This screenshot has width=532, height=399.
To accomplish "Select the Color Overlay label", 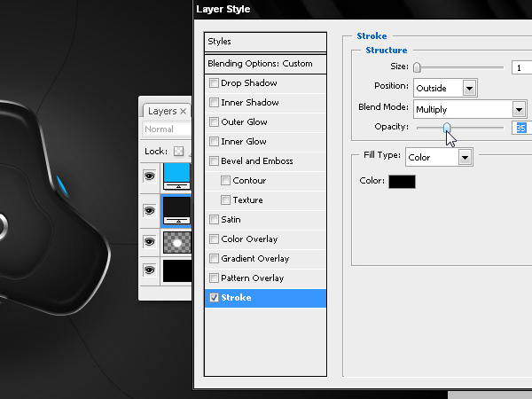I will pyautogui.click(x=249, y=239).
